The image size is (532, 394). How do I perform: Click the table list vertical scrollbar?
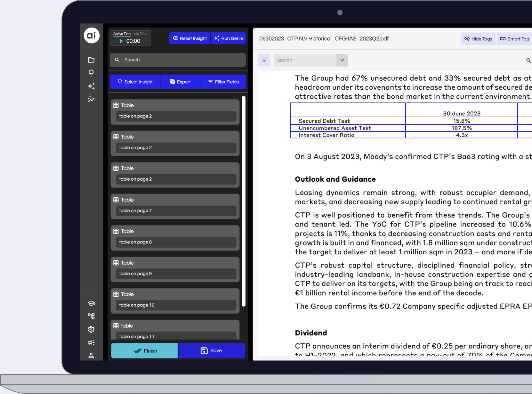coord(244,201)
